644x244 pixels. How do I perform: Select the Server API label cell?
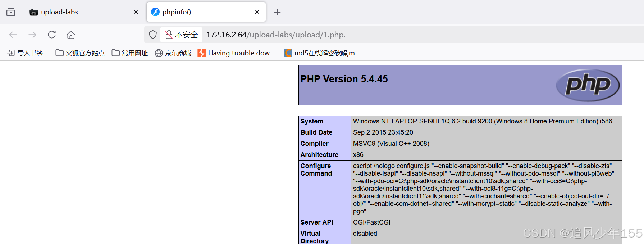[325, 222]
